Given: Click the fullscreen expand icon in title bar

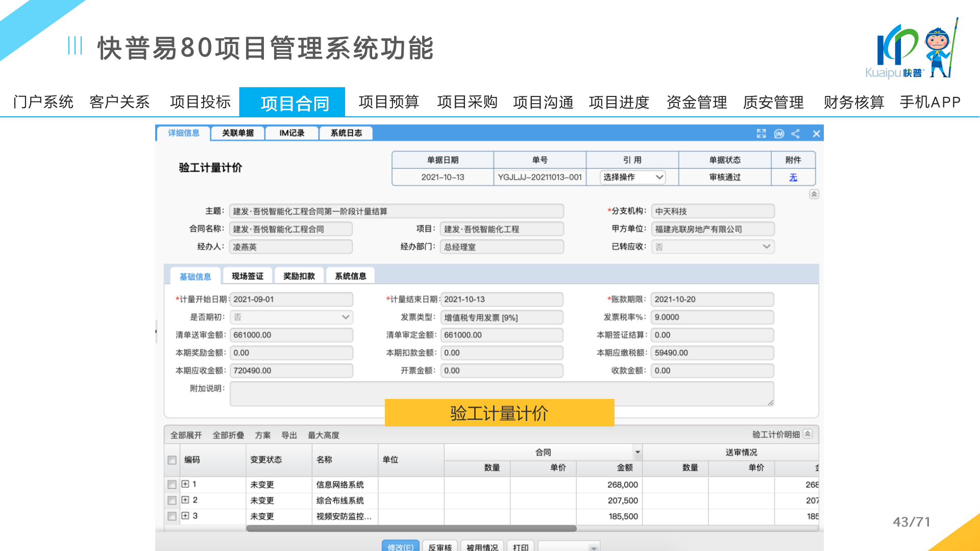Looking at the screenshot, I should [761, 134].
